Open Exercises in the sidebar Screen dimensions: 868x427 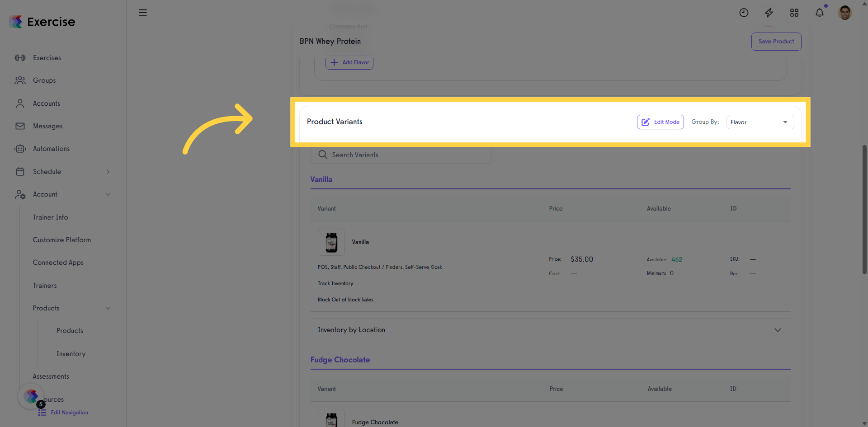coord(47,58)
